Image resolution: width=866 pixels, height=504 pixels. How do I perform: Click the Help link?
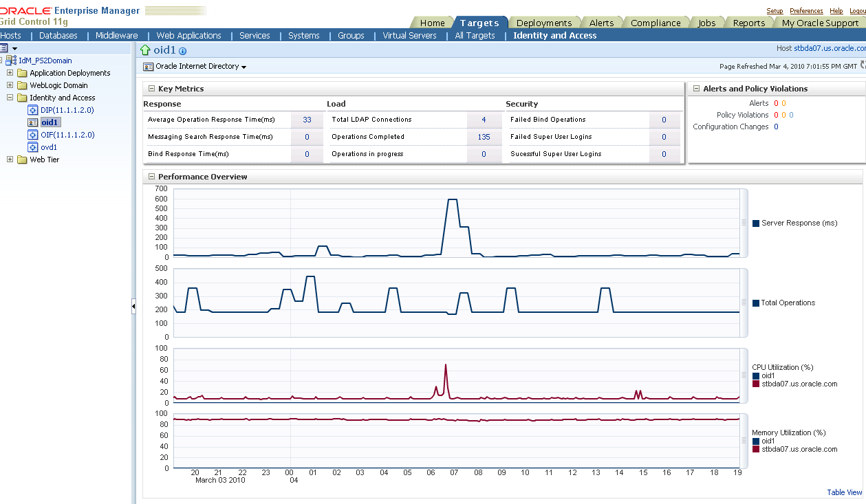(x=836, y=11)
